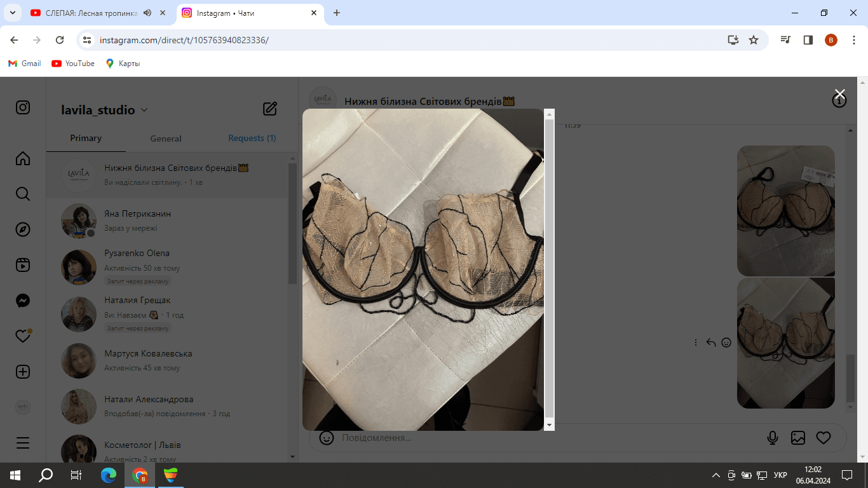Open chat with Мартуся Ковалевська

[x=167, y=360]
